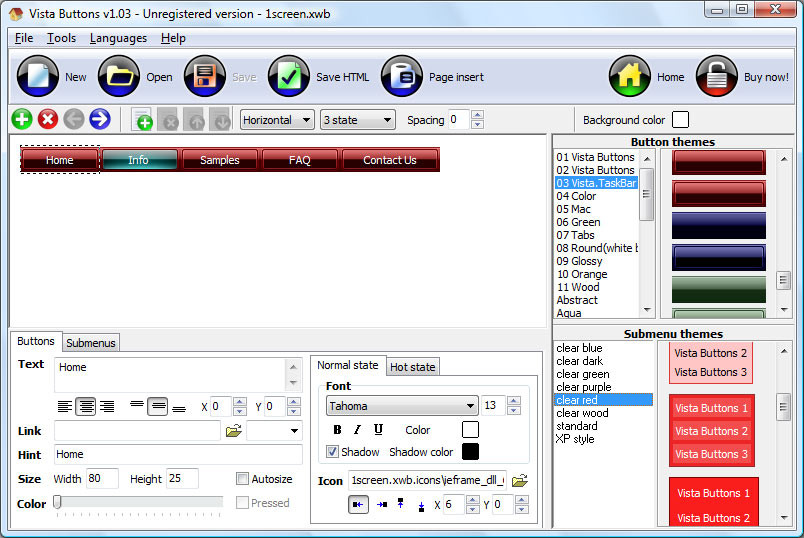
Task: Move button left with gray arrow icon
Action: pos(74,119)
